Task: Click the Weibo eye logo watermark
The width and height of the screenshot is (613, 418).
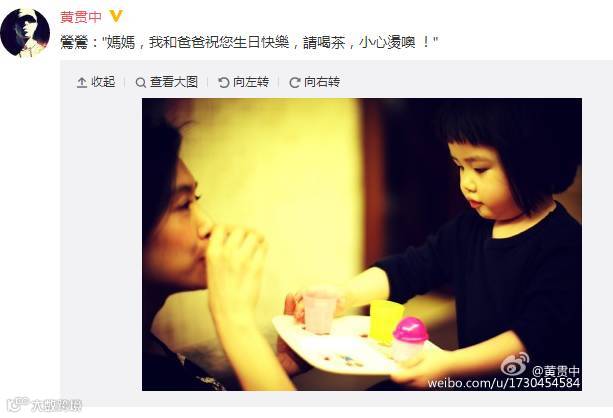Action: tap(515, 364)
